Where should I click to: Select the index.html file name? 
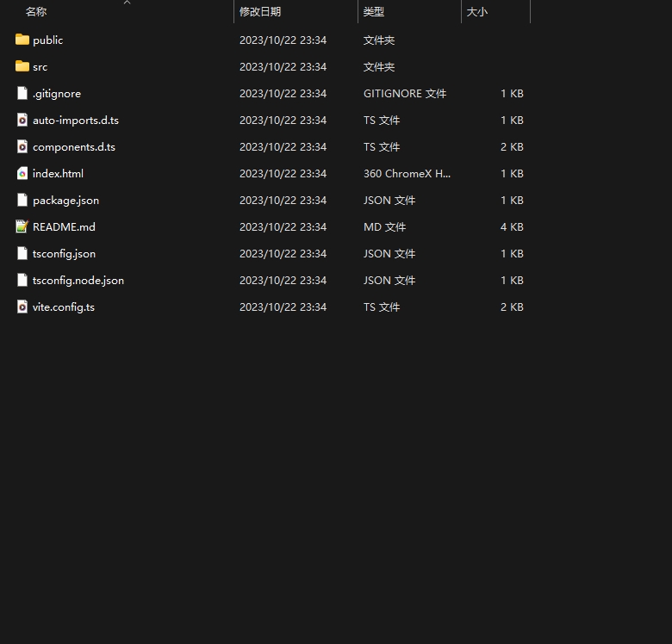coord(59,173)
